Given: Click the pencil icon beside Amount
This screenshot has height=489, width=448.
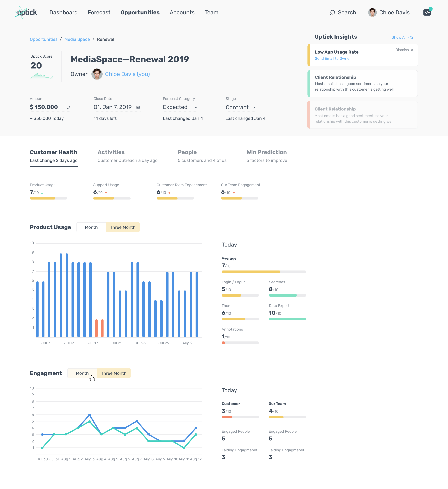Looking at the screenshot, I should coord(69,107).
